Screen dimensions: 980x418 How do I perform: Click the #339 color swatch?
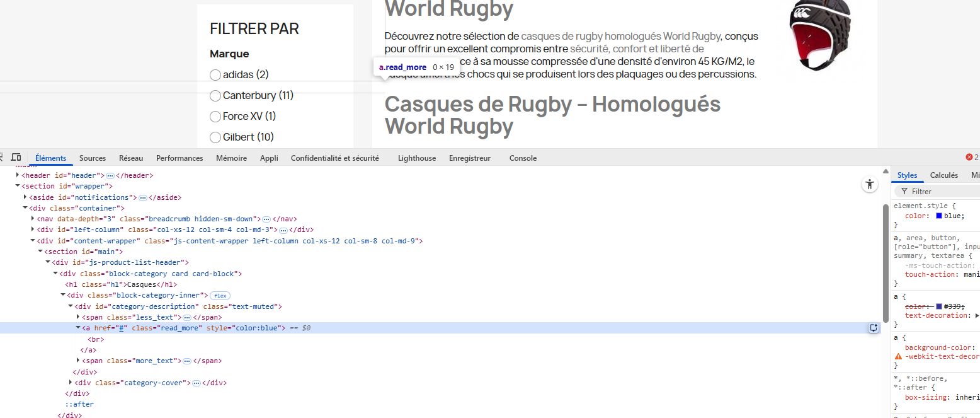pyautogui.click(x=939, y=306)
